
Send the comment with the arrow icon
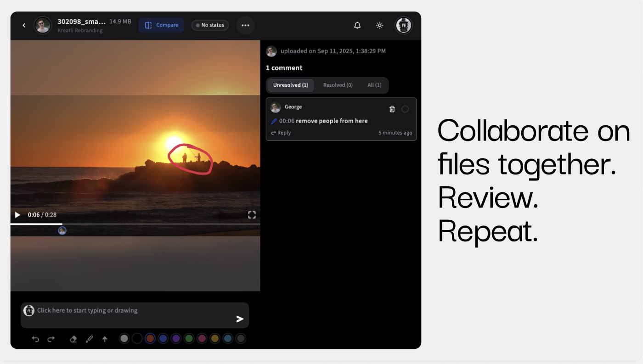240,319
